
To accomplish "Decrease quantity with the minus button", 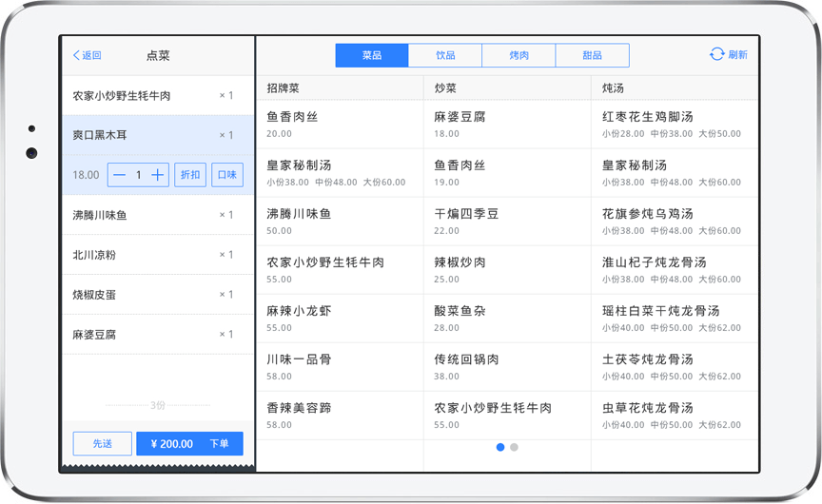I will click(120, 175).
